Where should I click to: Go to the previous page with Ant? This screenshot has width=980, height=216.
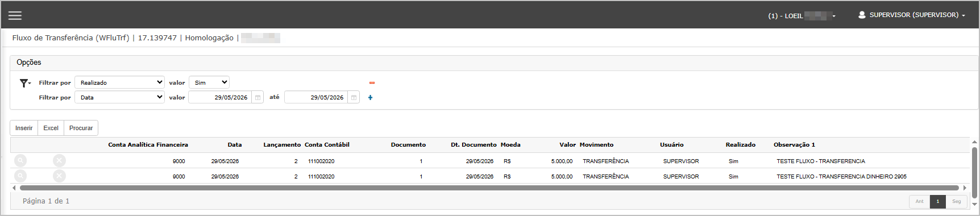[x=919, y=201]
